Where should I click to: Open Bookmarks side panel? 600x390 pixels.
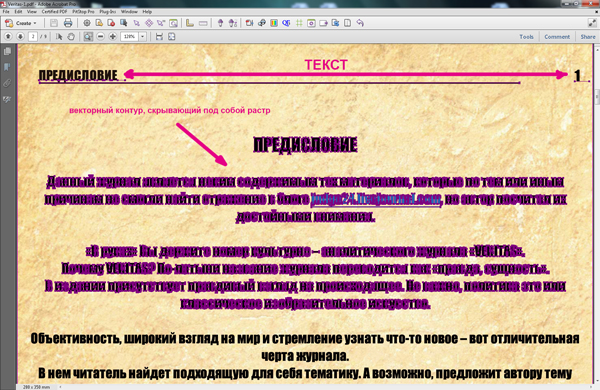pyautogui.click(x=7, y=67)
